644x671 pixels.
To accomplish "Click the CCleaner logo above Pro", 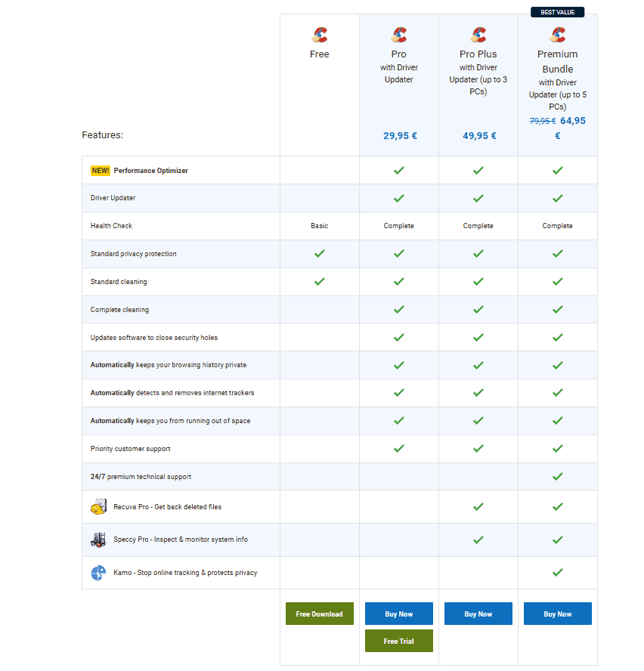I will (x=398, y=35).
